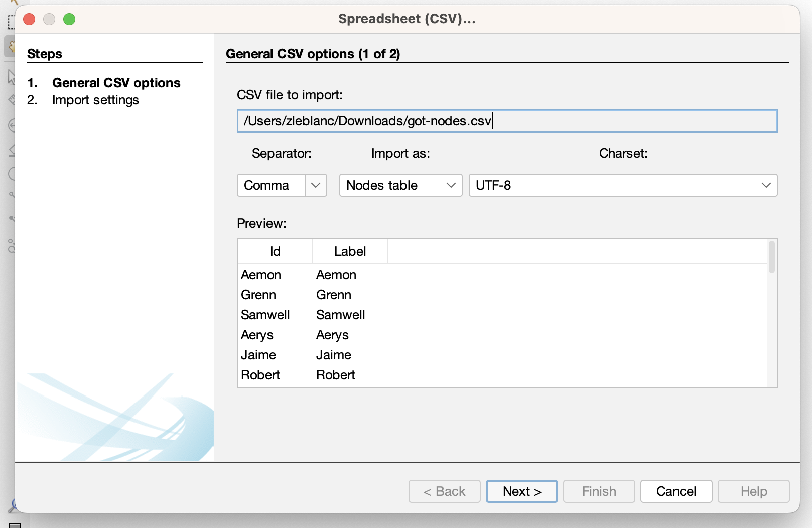The width and height of the screenshot is (812, 528).
Task: Click Grenn in the Label column
Action: [333, 295]
